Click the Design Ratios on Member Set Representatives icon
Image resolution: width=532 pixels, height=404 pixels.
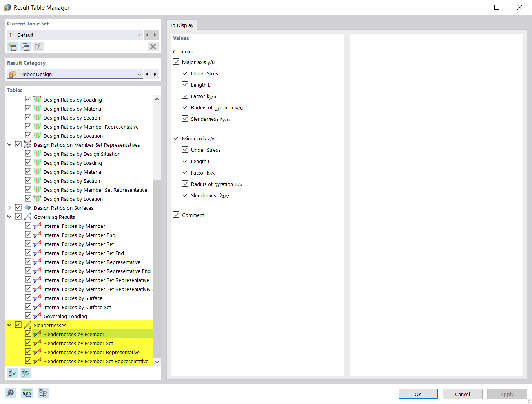click(x=27, y=144)
